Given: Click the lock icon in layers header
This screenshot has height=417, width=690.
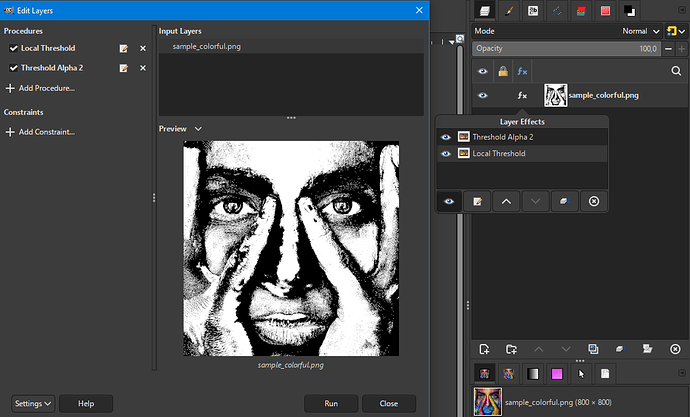Looking at the screenshot, I should [503, 71].
